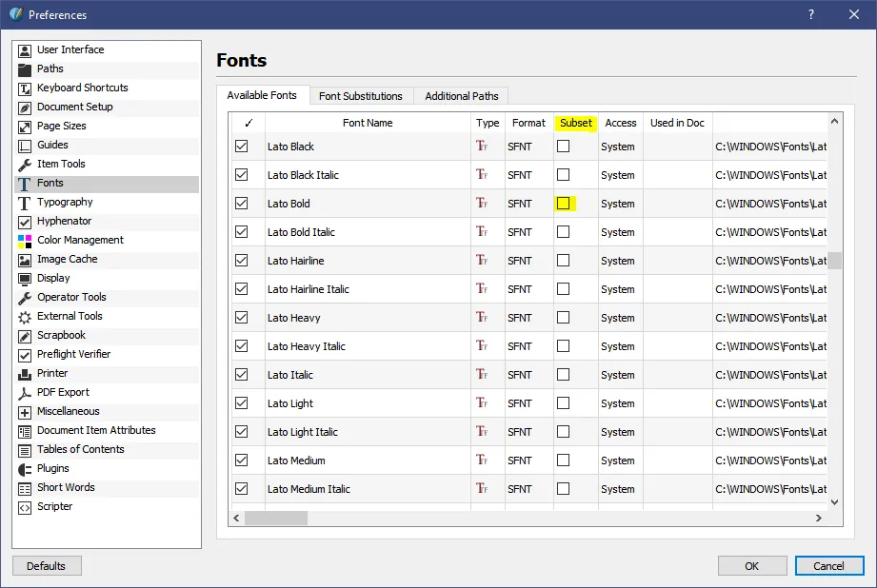The height and width of the screenshot is (588, 877).
Task: Enable Subset for Lato Black Italic
Action: (x=563, y=175)
